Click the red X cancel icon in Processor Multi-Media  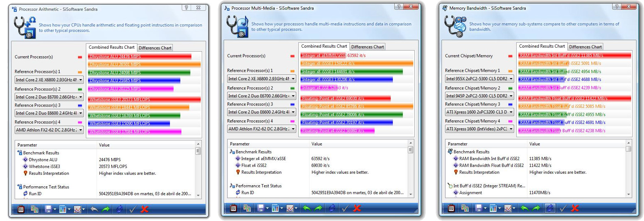[x=357, y=208]
